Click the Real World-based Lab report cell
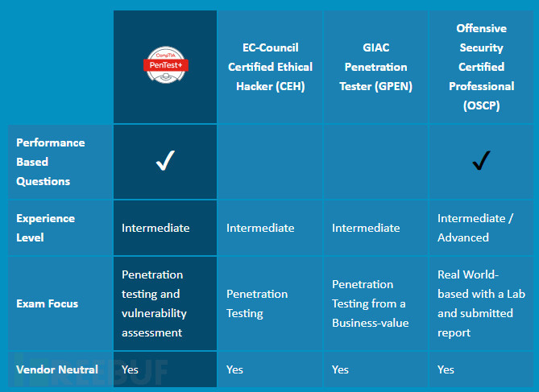The height and width of the screenshot is (392, 539). (x=481, y=303)
